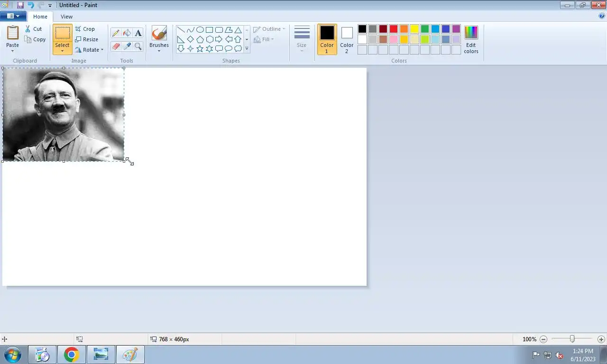Image resolution: width=607 pixels, height=364 pixels.
Task: Select the Text tool
Action: pos(138,33)
